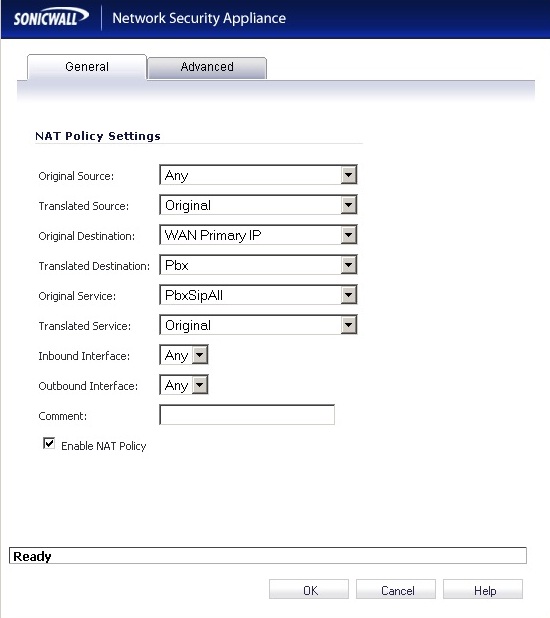Focus the Comment text field

pyautogui.click(x=247, y=415)
